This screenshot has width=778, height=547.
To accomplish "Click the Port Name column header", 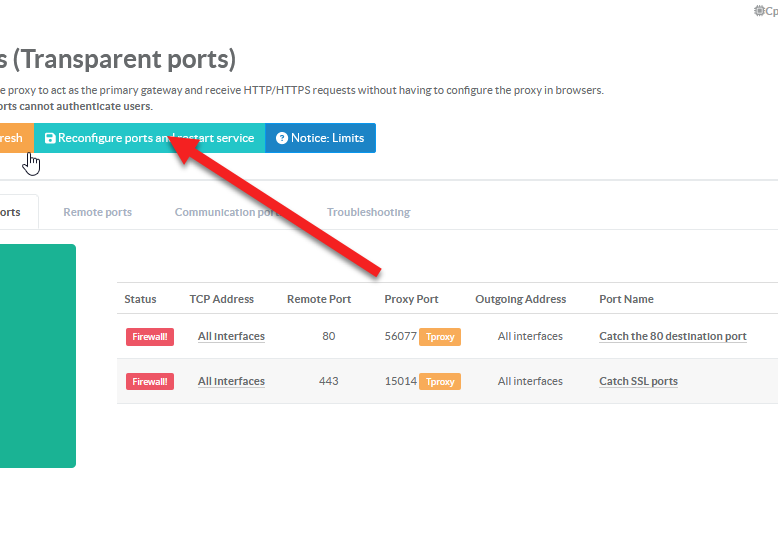I will coord(626,299).
